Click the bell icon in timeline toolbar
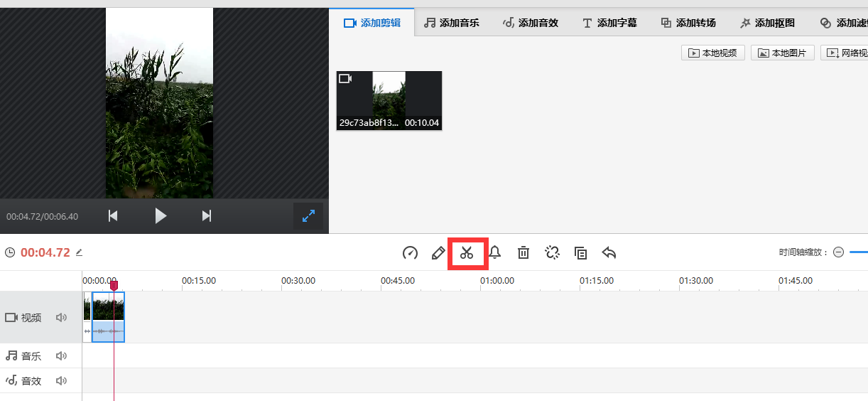Image resolution: width=868 pixels, height=401 pixels. tap(495, 252)
